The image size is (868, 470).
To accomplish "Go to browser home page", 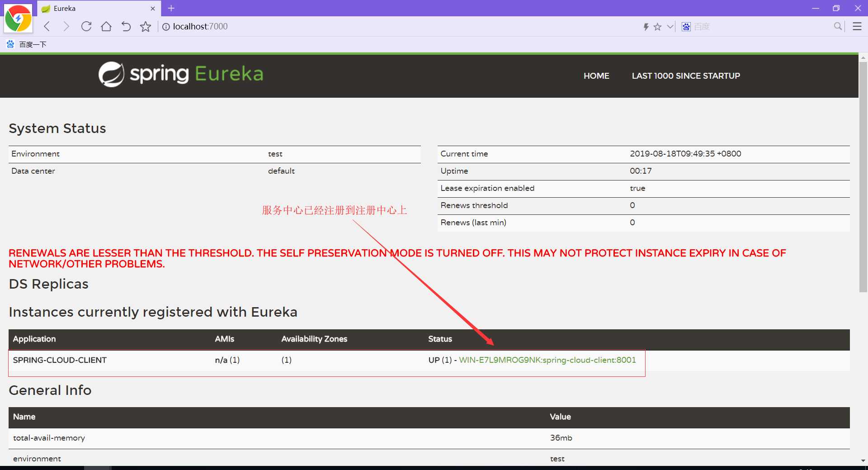I will [106, 27].
